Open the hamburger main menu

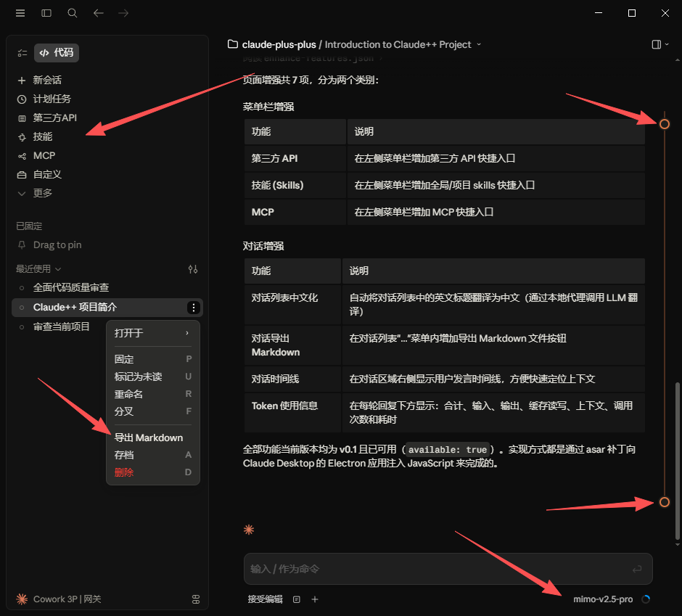(x=20, y=13)
